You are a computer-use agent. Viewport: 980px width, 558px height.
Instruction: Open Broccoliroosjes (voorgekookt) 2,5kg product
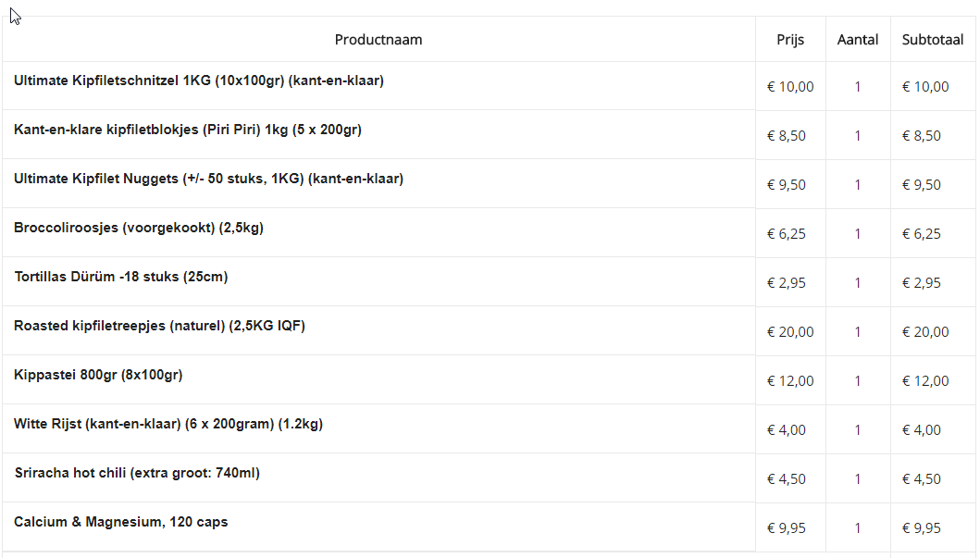pyautogui.click(x=139, y=228)
